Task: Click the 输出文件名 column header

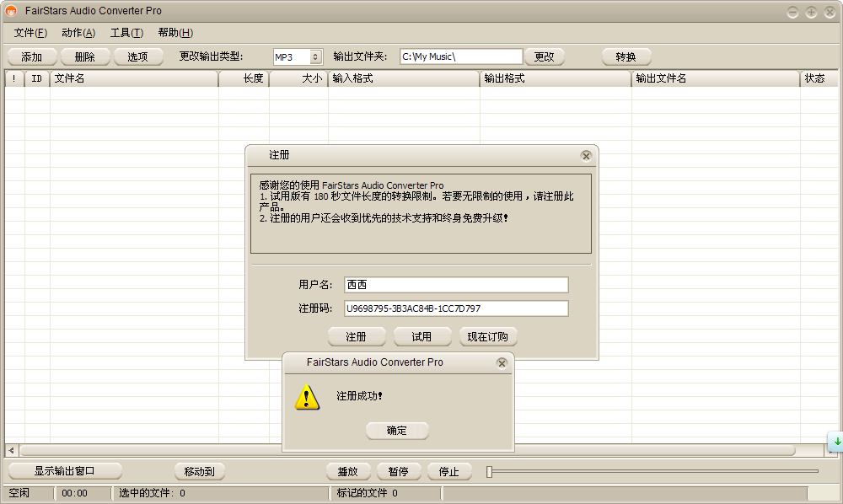Action: coord(716,78)
